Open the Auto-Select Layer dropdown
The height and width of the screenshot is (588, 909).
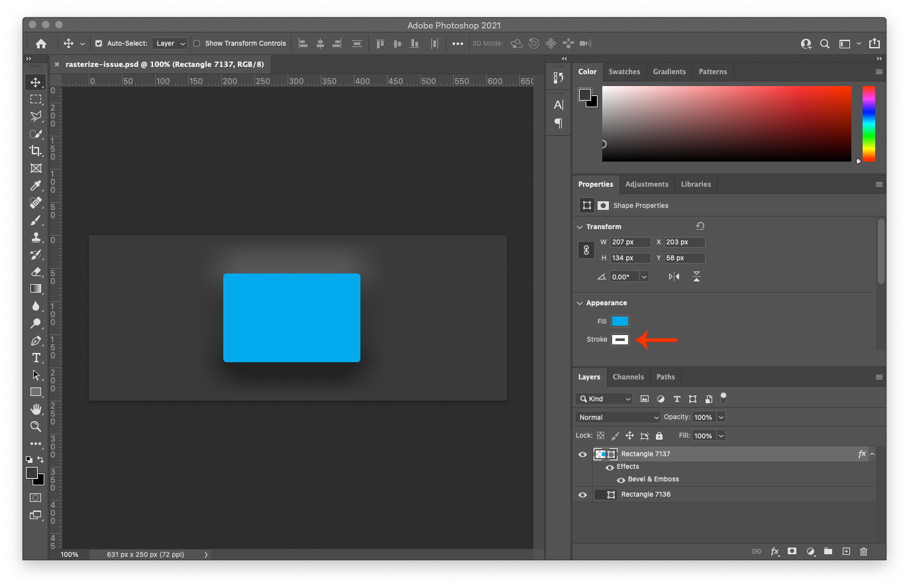(170, 44)
